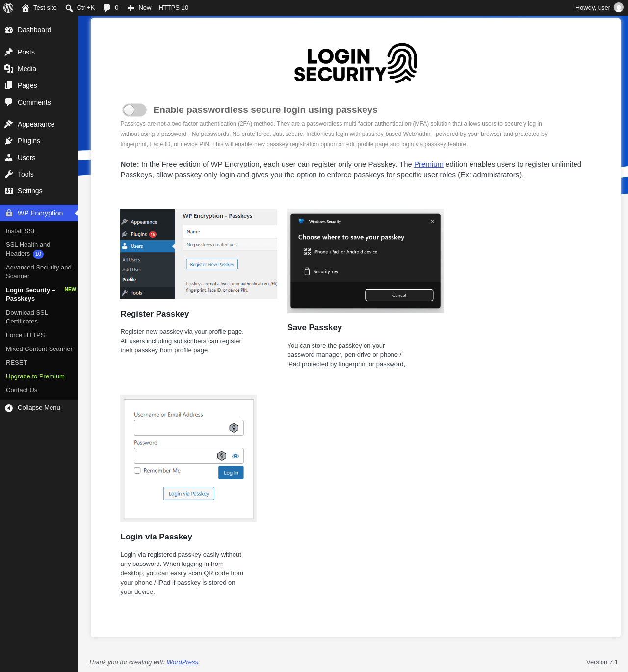Click the Login via Passkey heading

click(156, 537)
